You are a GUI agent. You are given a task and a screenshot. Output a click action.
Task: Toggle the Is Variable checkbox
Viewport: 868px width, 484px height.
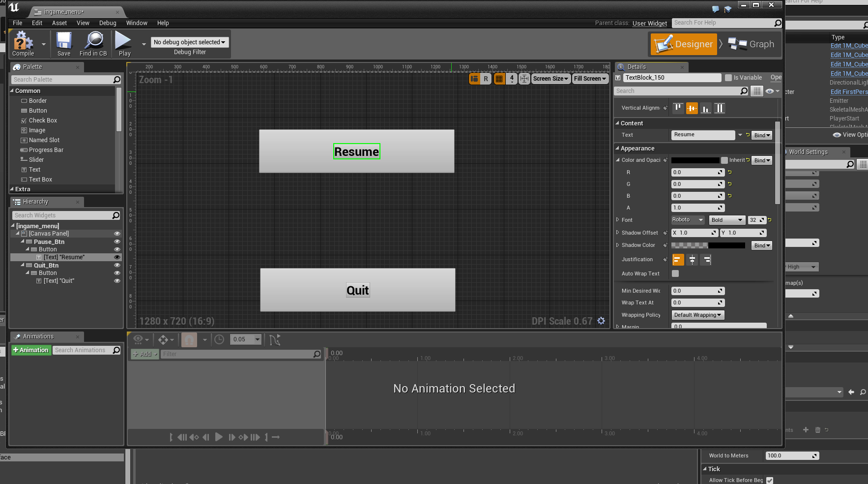(x=728, y=78)
